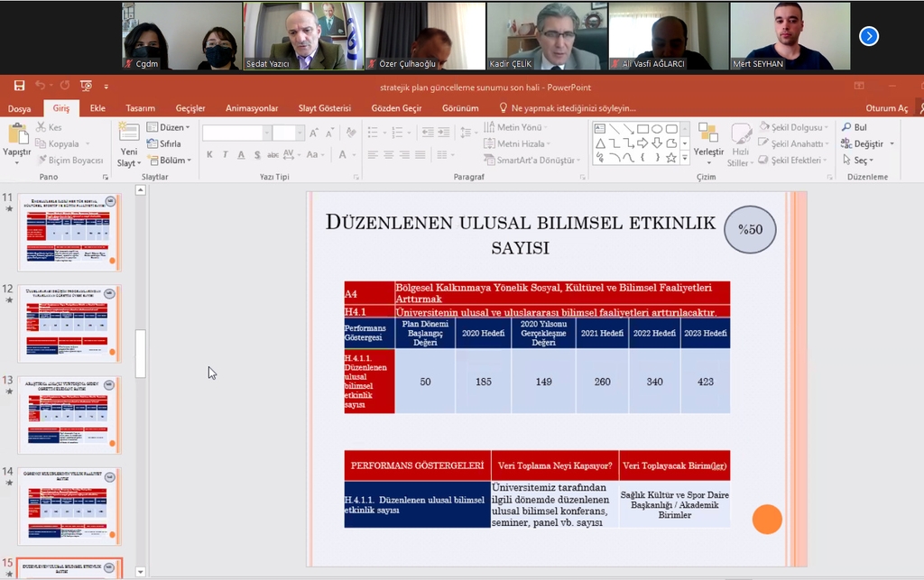Screen dimensions: 924x580
Task: Click the Yeni Slayt icon
Action: [x=128, y=134]
